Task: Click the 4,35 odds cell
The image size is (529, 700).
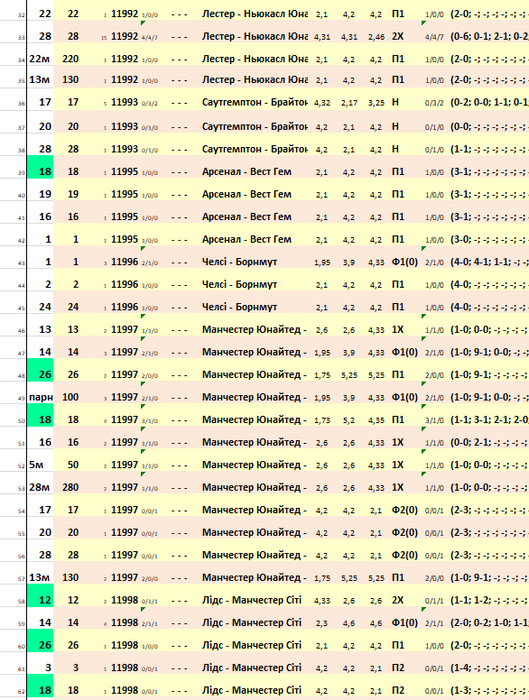Action: (x=376, y=420)
